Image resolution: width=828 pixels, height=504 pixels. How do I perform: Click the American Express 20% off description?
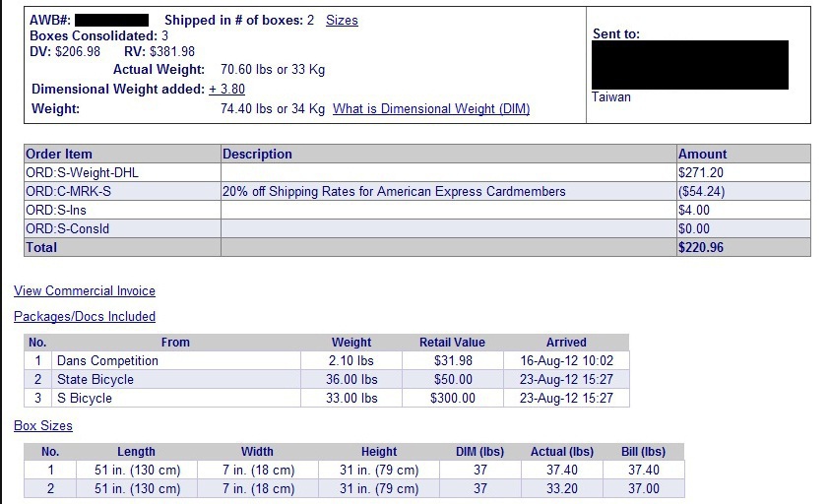point(394,192)
